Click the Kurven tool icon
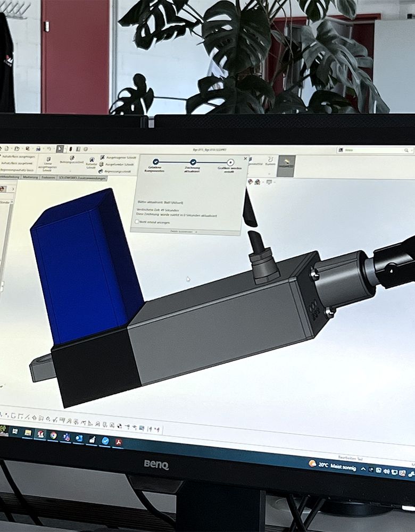Image resolution: width=415 pixels, height=532 pixels. tap(270, 161)
